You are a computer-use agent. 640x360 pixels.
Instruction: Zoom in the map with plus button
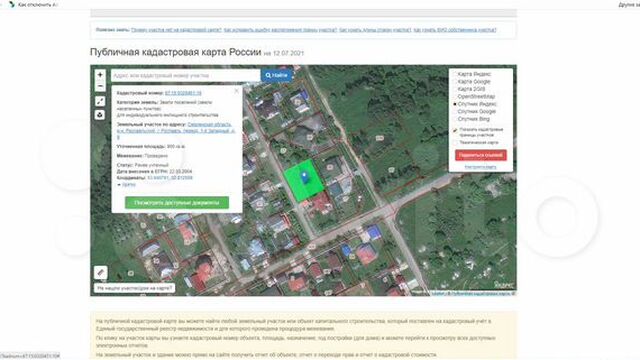(100, 75)
